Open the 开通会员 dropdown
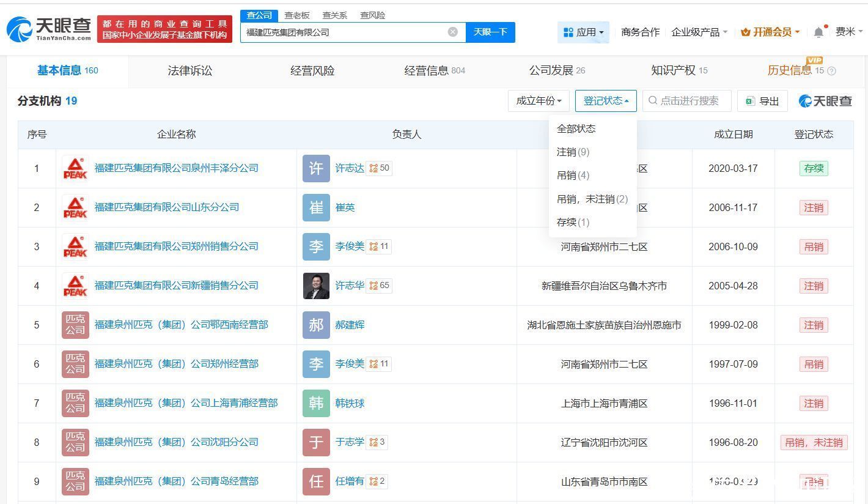 point(770,32)
